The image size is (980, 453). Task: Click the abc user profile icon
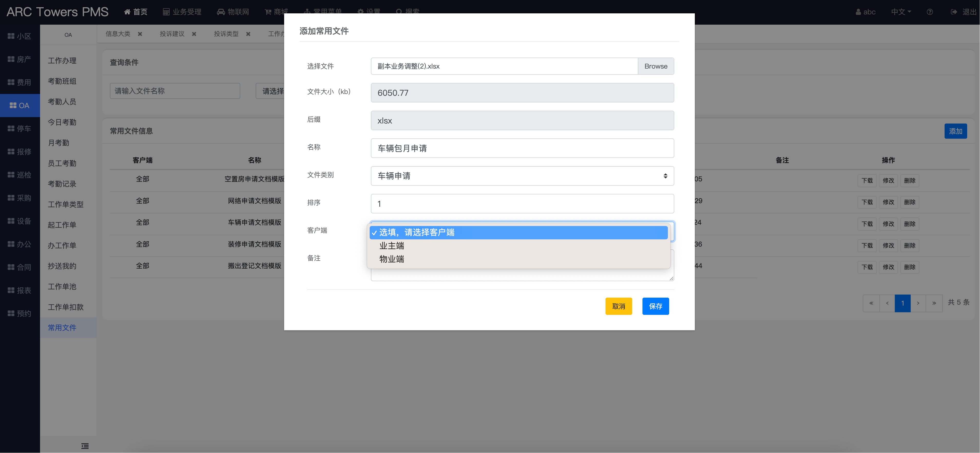pyautogui.click(x=858, y=12)
